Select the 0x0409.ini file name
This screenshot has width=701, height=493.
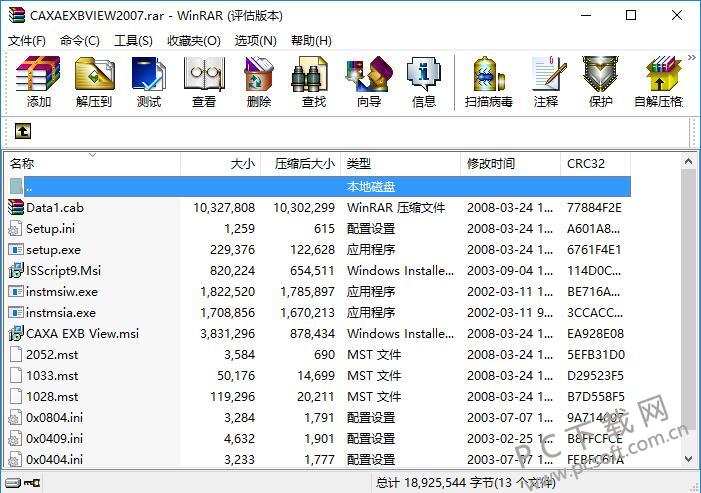[55, 438]
